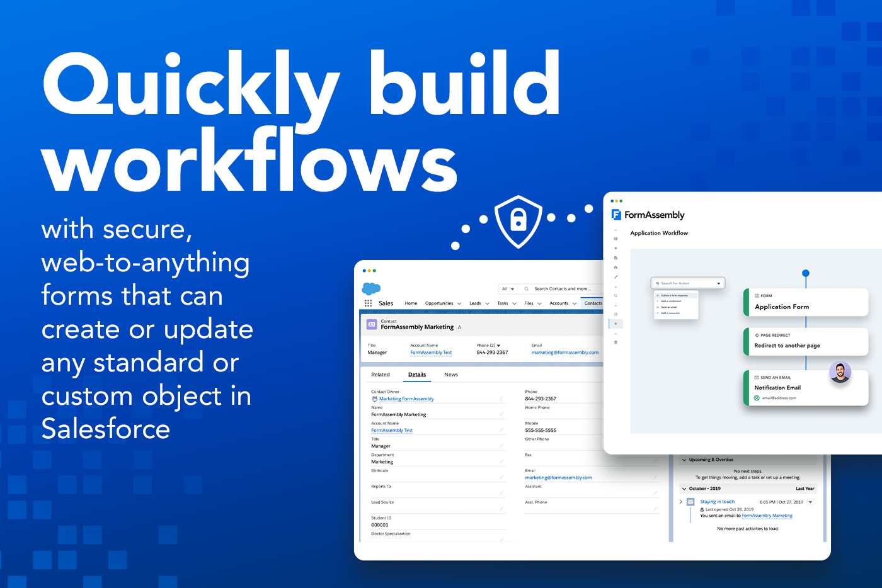The width and height of the screenshot is (882, 588).
Task: Click the Search Contacts and more field
Action: [562, 289]
